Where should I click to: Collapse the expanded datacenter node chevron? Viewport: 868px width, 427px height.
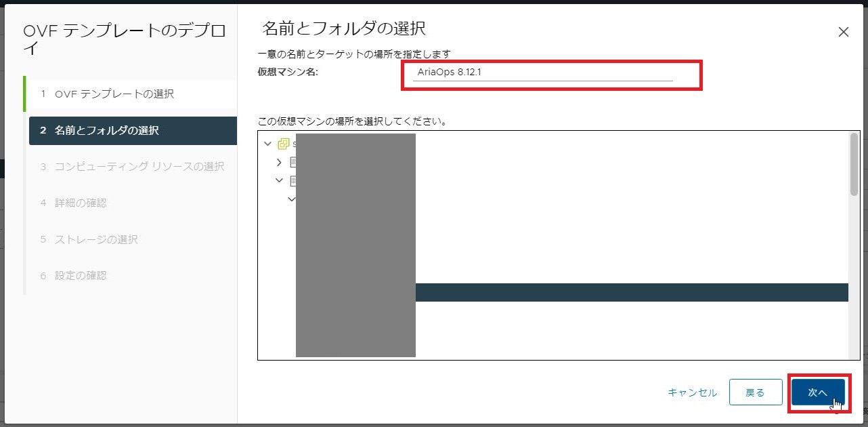[279, 181]
